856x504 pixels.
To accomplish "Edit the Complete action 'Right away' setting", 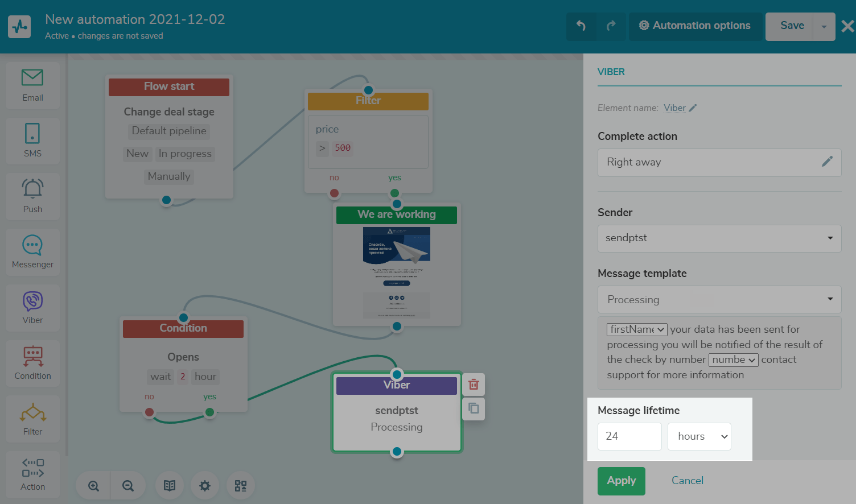I will click(x=827, y=162).
